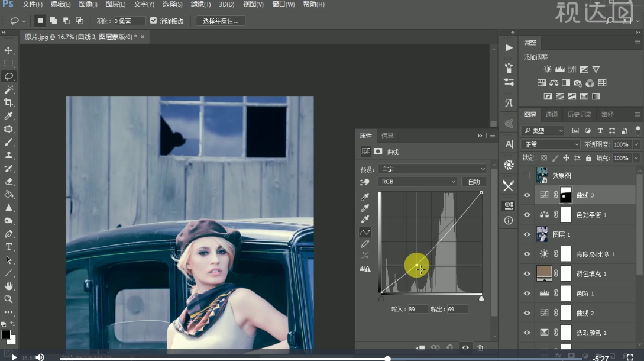Image resolution: width=644 pixels, height=361 pixels.
Task: Click the 自动 button in Curves
Action: click(474, 182)
